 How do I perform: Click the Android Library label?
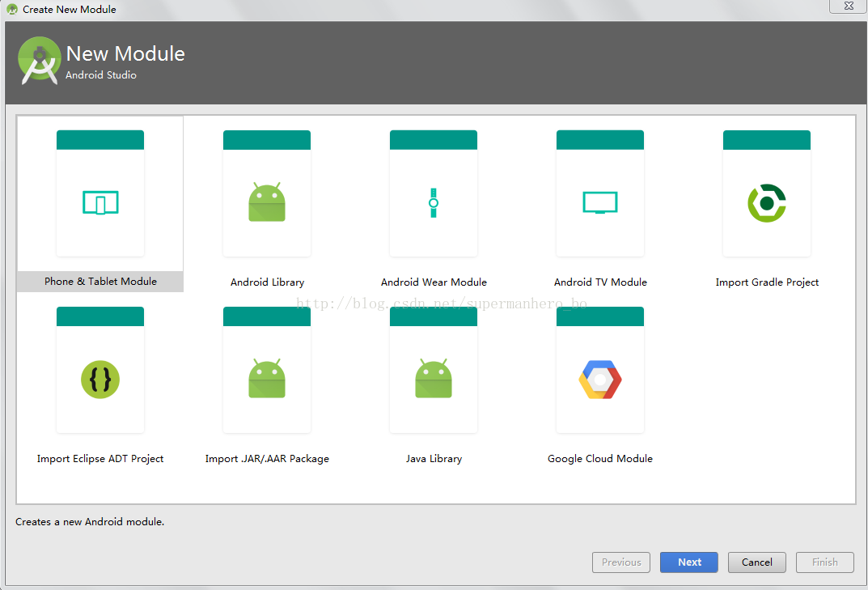point(268,282)
